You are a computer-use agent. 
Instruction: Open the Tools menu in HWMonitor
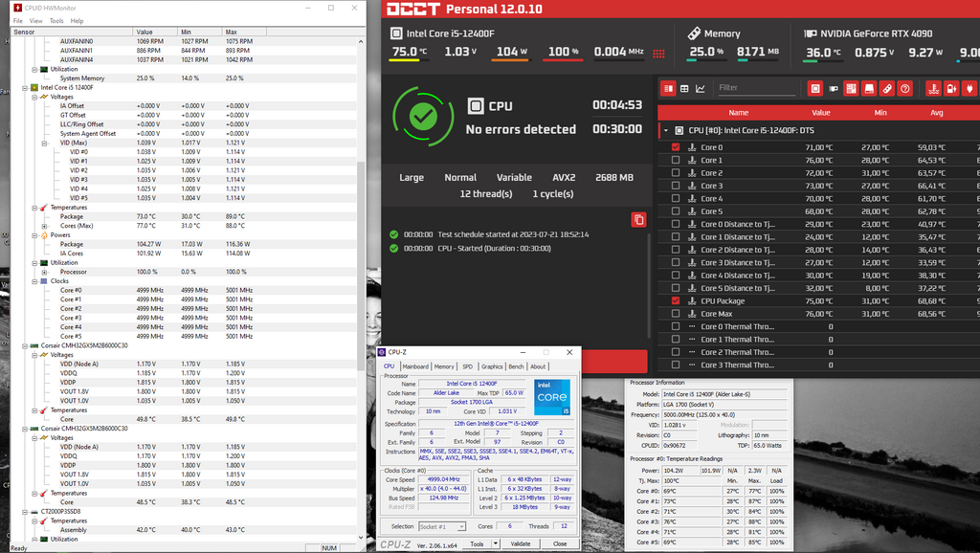click(56, 21)
